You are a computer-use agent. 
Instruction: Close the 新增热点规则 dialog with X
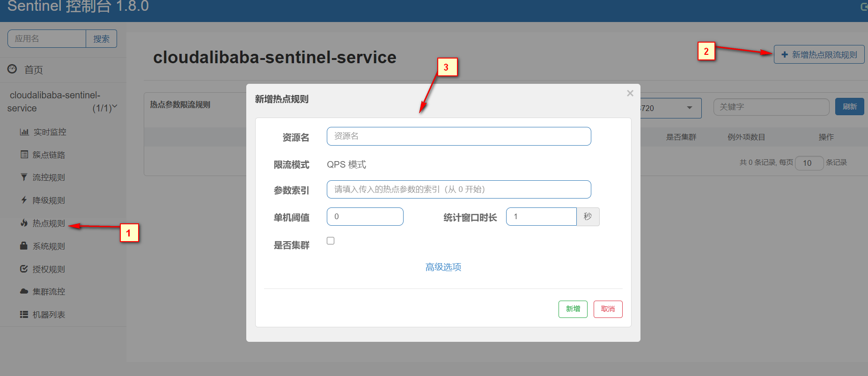[630, 93]
